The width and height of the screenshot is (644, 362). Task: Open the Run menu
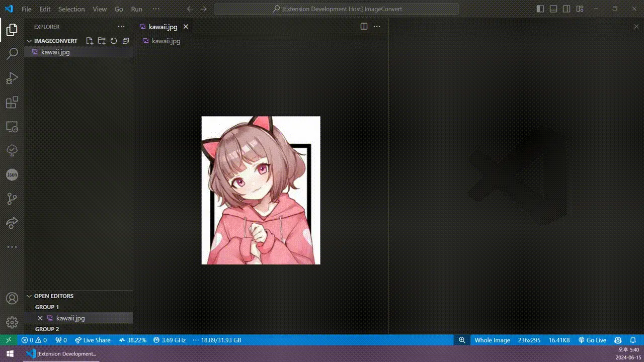coord(136,9)
